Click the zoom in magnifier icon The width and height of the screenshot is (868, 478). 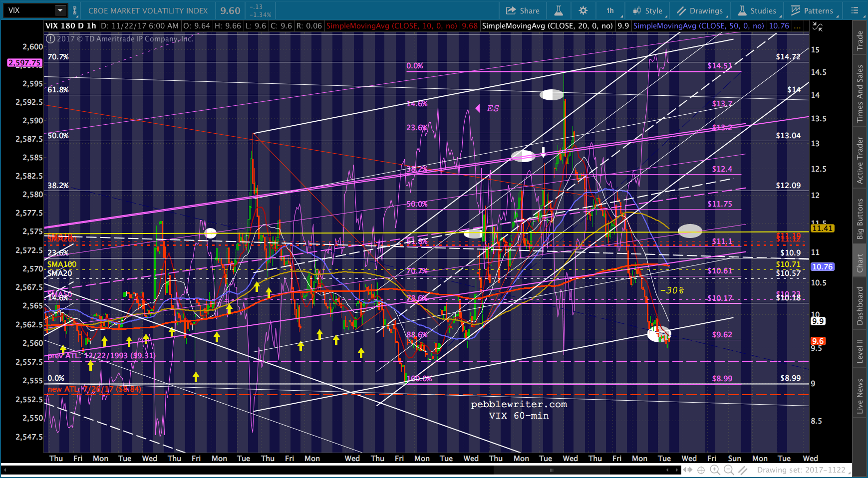tap(715, 470)
